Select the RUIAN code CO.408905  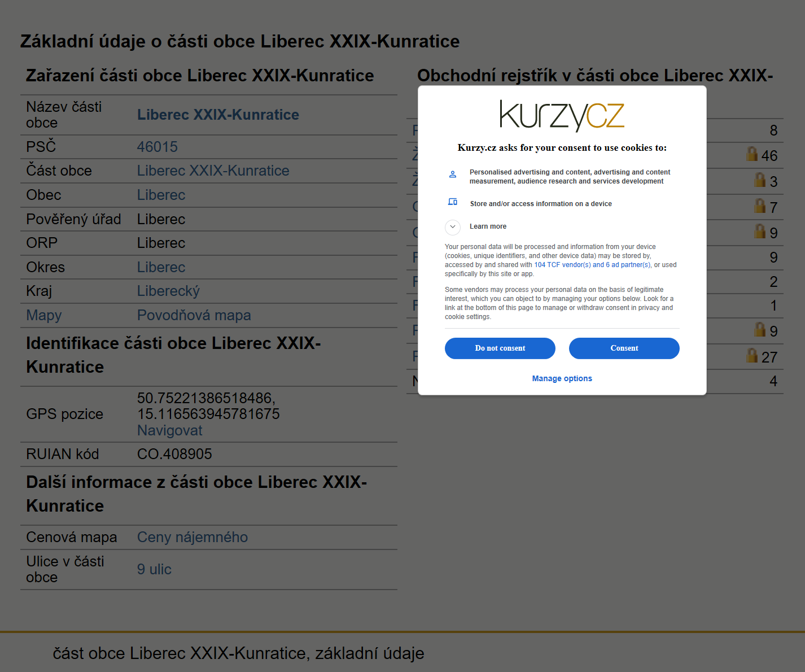(174, 454)
